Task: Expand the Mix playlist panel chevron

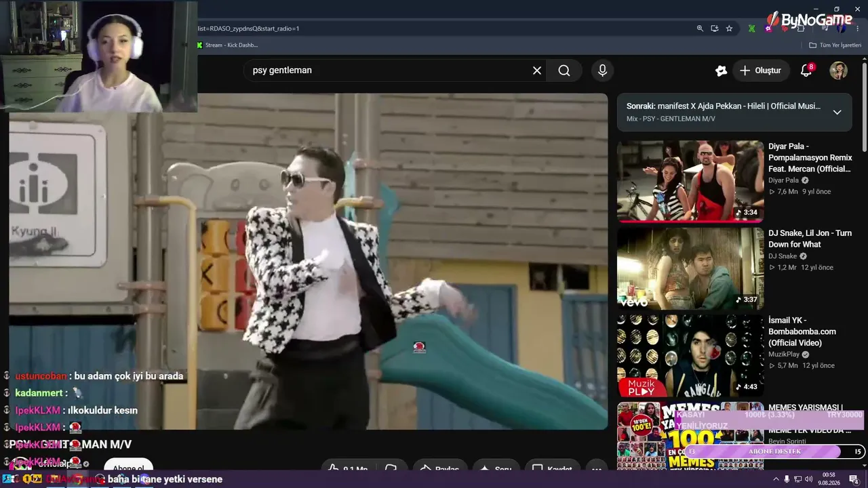Action: point(837,113)
